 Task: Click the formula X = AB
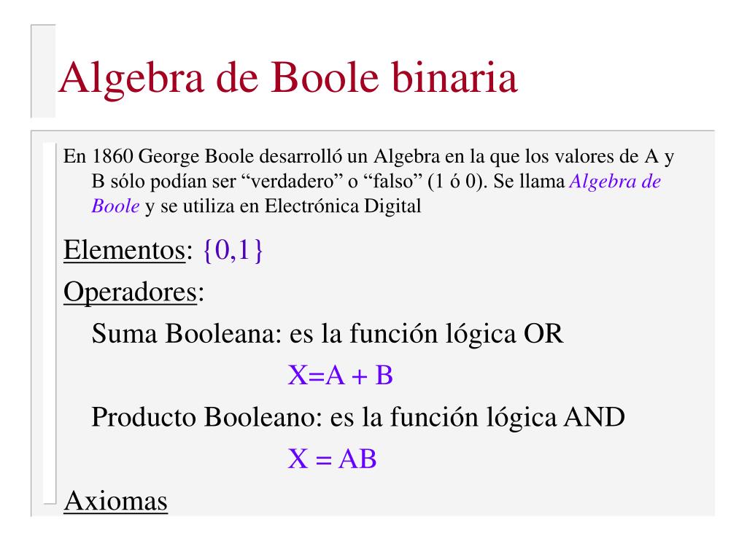pos(332,459)
